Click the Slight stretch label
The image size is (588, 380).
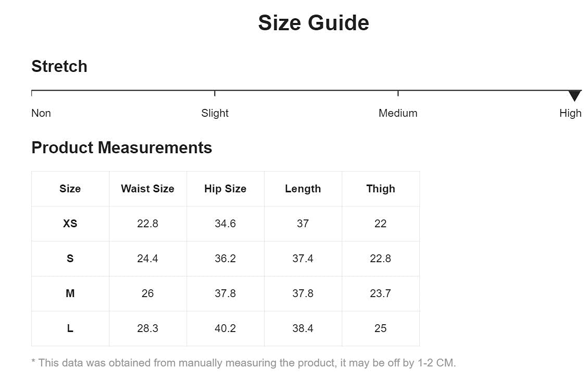(215, 113)
